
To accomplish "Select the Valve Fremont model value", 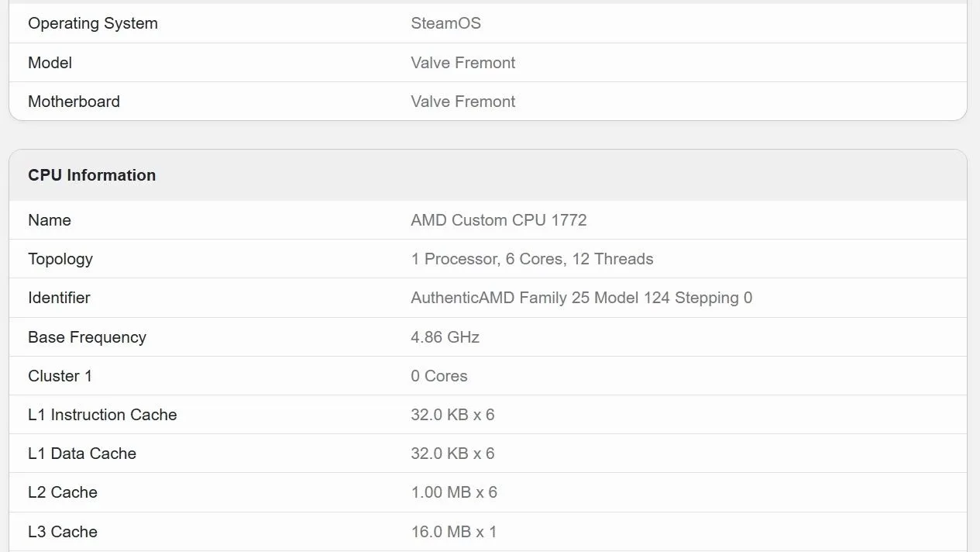I will click(462, 63).
